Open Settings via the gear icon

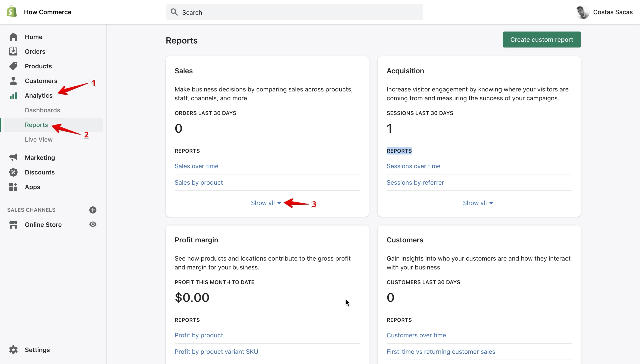13,350
